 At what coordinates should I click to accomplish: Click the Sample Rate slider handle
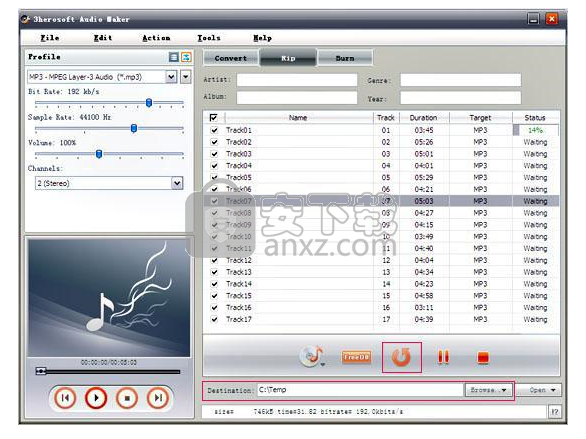[x=134, y=128]
